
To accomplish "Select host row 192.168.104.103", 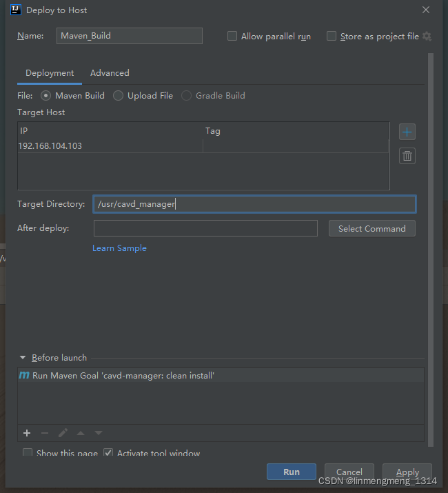I will 203,146.
